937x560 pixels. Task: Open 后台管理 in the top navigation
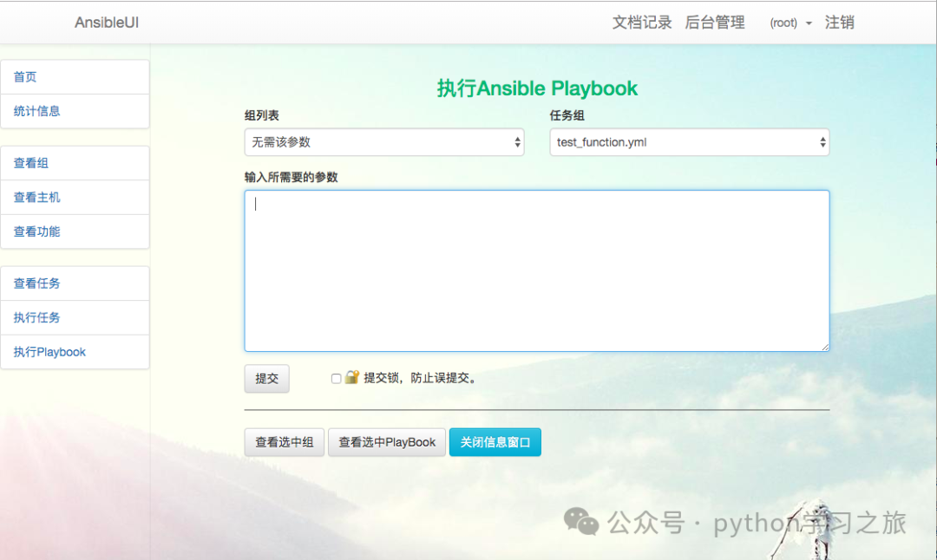[715, 23]
